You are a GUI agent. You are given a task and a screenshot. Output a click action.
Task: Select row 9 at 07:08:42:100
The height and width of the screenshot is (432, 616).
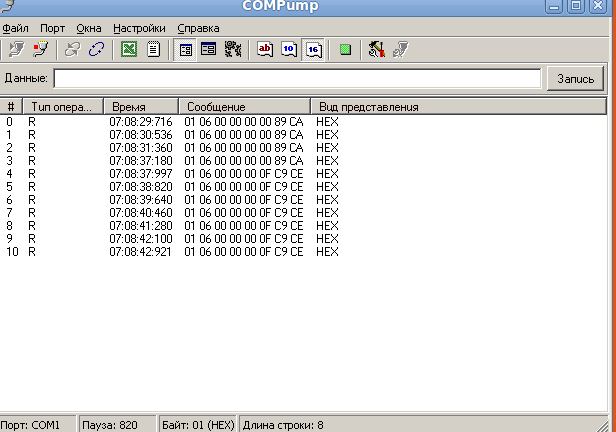(303, 238)
